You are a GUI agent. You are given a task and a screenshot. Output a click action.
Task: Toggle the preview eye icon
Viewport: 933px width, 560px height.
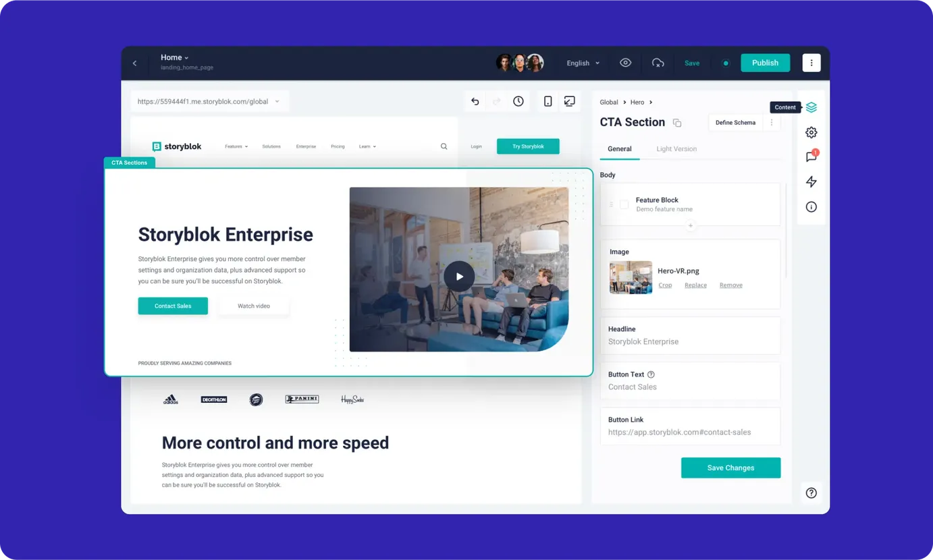(x=626, y=63)
